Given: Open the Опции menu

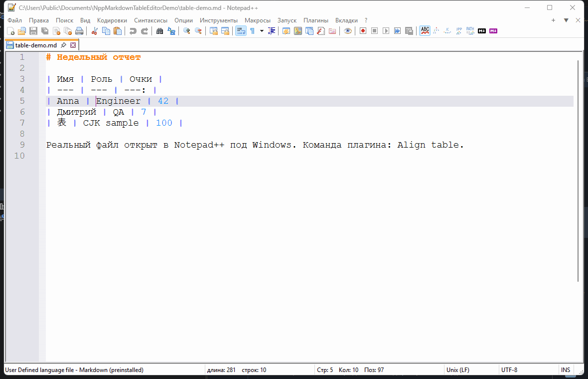Looking at the screenshot, I should coord(183,20).
